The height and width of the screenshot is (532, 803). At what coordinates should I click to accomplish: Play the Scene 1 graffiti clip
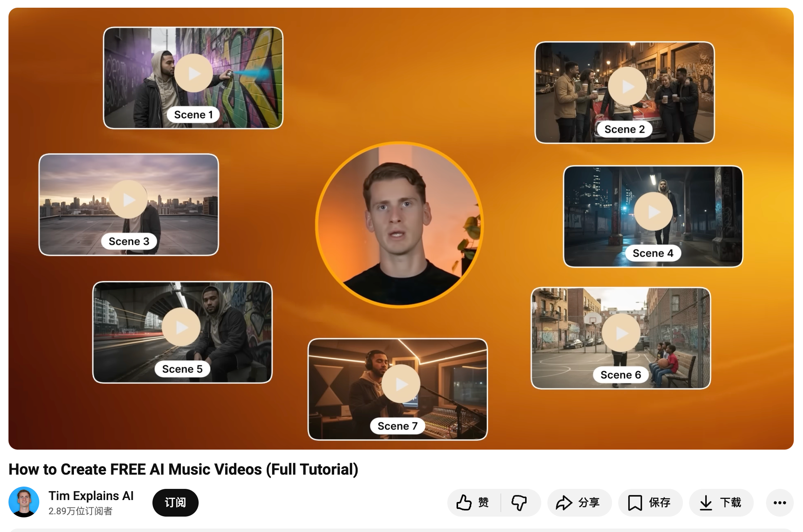(x=194, y=73)
